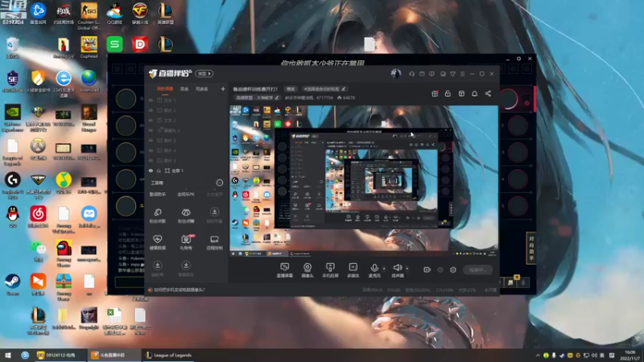
Task: Open the gift tool with red badge
Action: click(x=186, y=242)
